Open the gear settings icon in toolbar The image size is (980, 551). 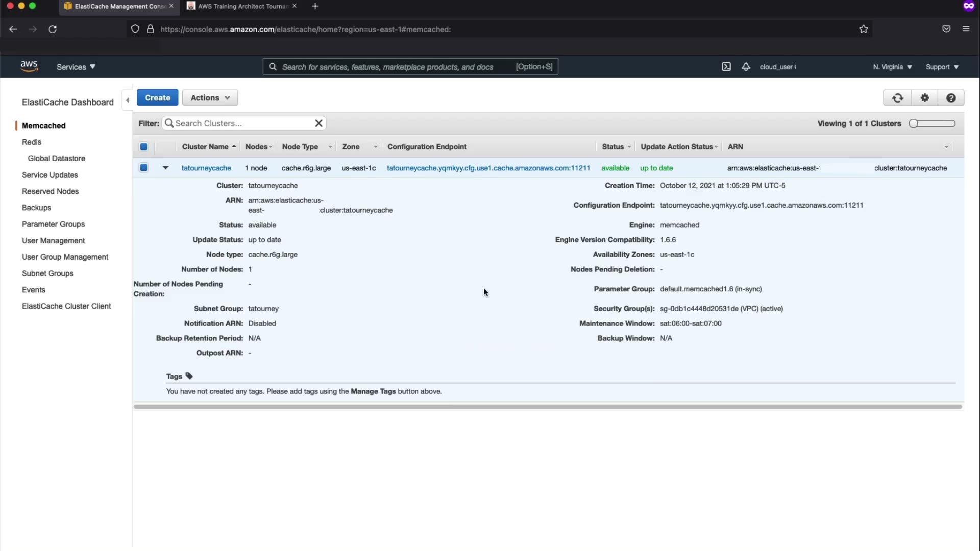(x=924, y=98)
